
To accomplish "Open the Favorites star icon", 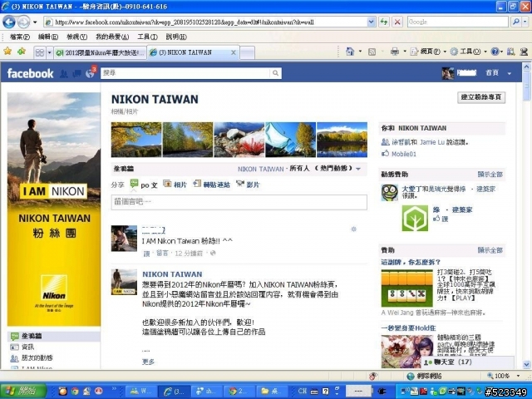I will [x=7, y=52].
